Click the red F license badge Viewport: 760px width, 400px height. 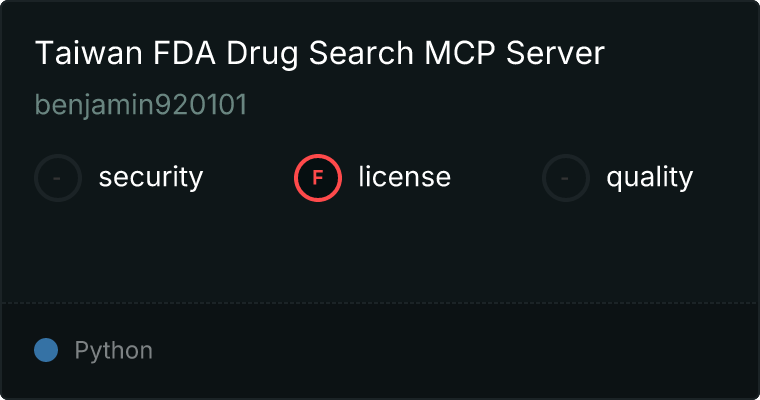pos(318,178)
